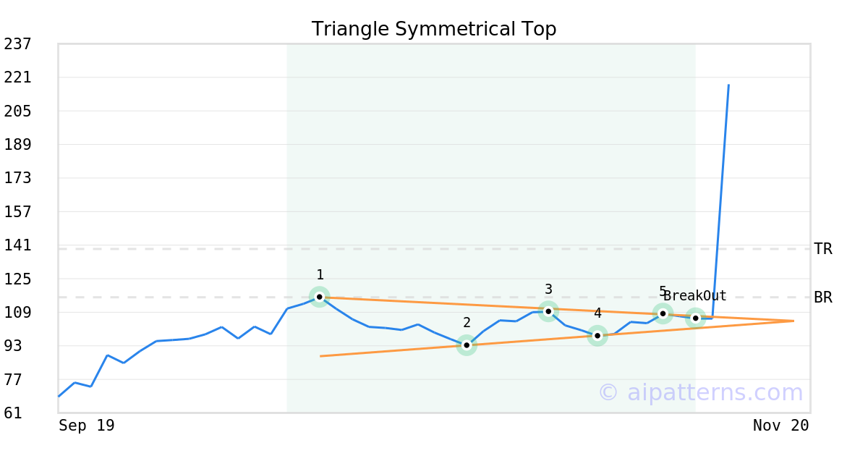The width and height of the screenshot is (868, 456).
Task: Click the BR level label
Action: 822,297
